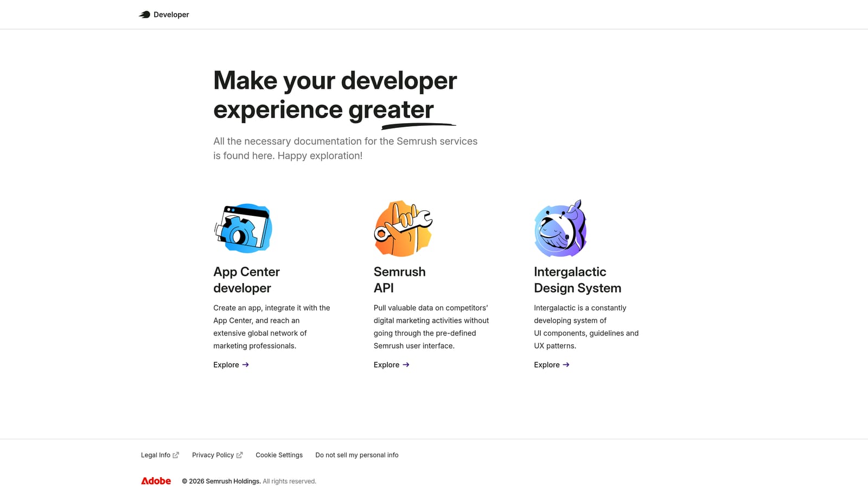Click external link icon next to Privacy Policy
Screen dimensions: 868x488
pos(240,455)
